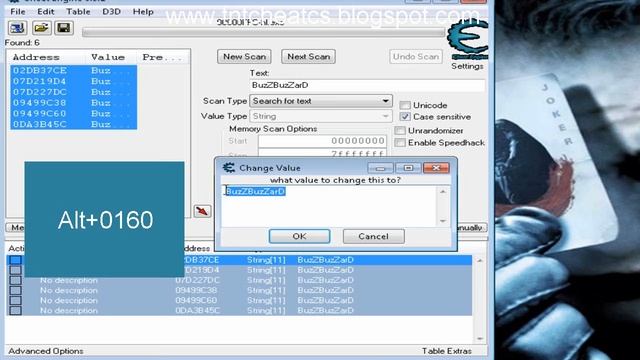Click the scan progress bar

click(263, 33)
